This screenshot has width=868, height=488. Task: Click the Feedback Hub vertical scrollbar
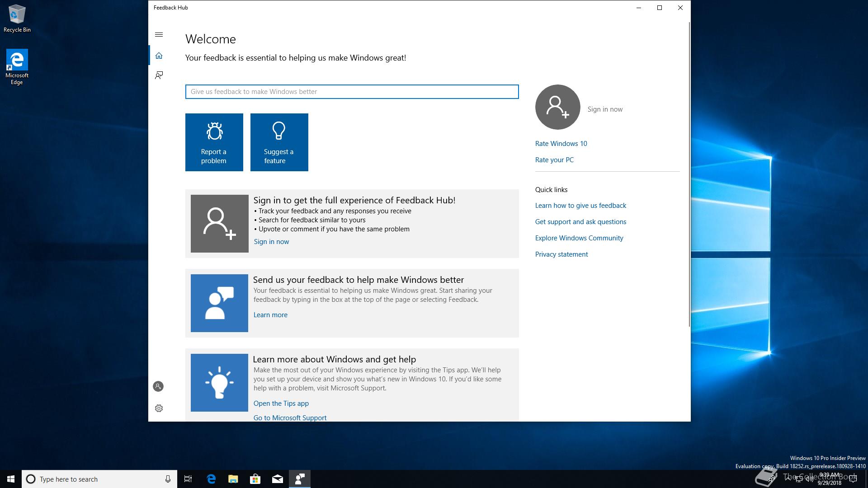click(x=689, y=174)
